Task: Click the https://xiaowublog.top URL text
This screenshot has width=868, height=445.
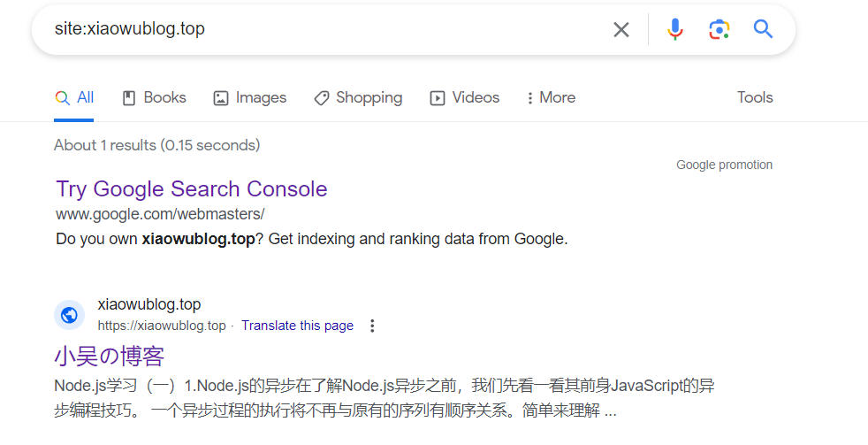Action: click(162, 326)
